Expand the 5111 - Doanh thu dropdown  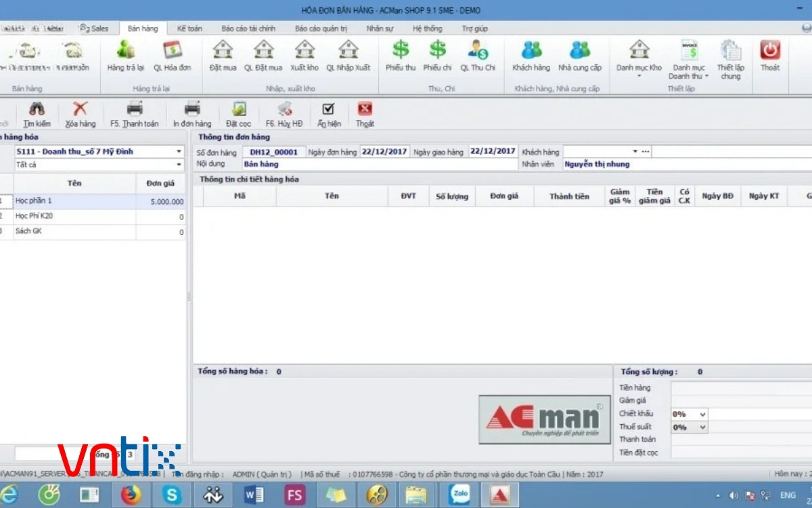(179, 152)
